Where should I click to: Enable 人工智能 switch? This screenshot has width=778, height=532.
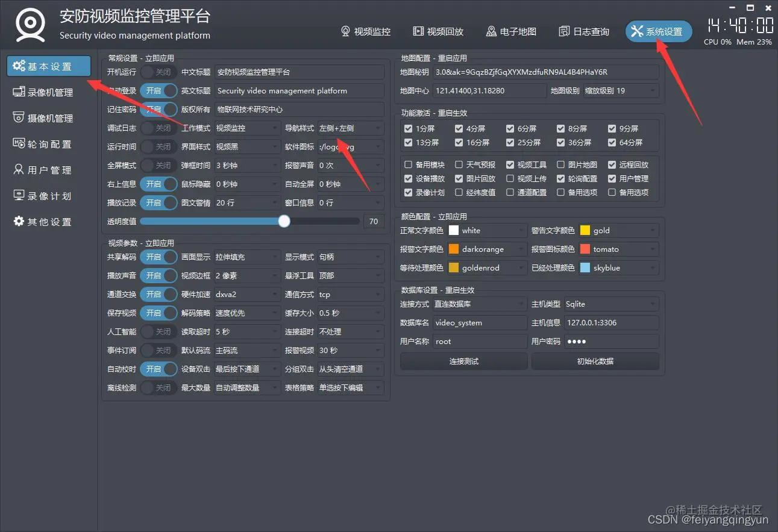click(158, 331)
